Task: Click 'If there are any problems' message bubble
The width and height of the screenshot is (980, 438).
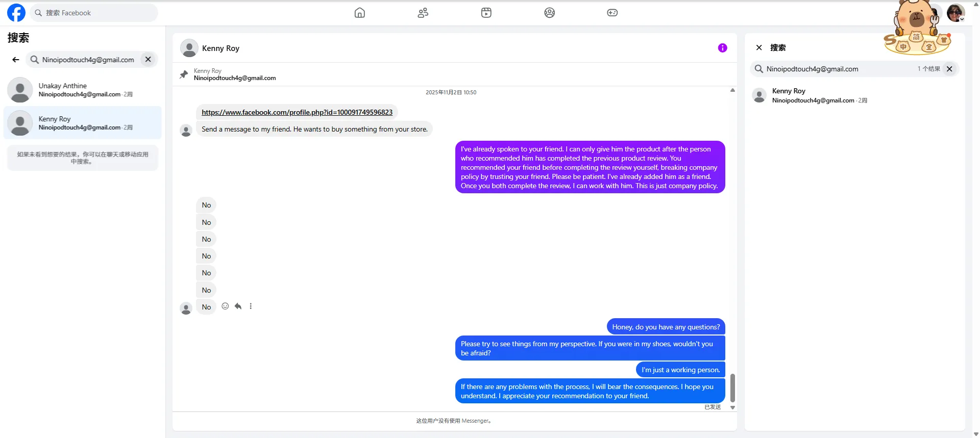Action: tap(590, 391)
